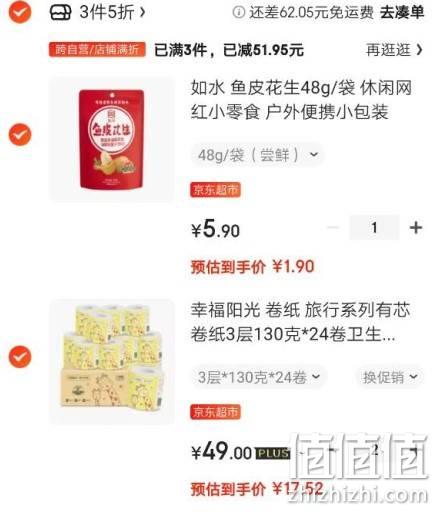Click the 跨自营/店铺满折 promotion tag
This screenshot has height=512, width=437.
97,50
